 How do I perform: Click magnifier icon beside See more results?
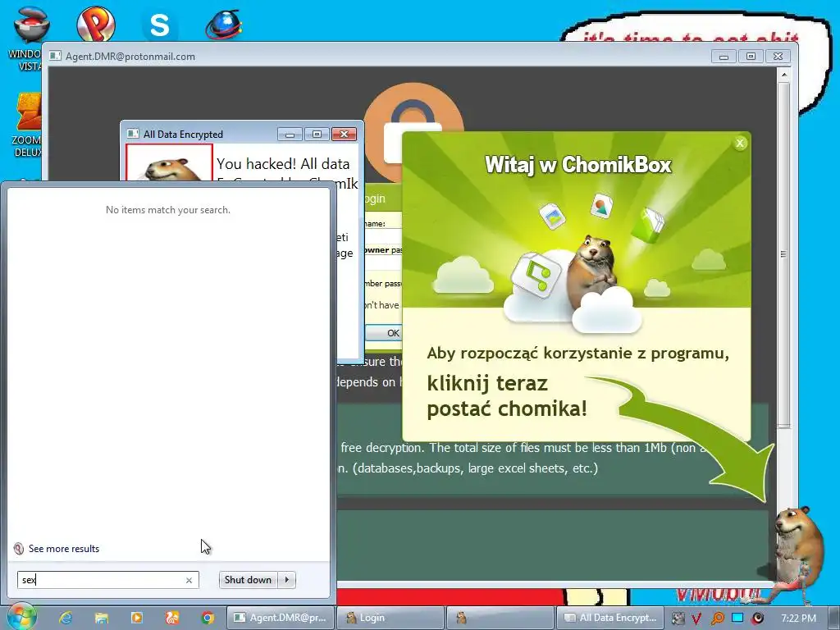coord(18,549)
